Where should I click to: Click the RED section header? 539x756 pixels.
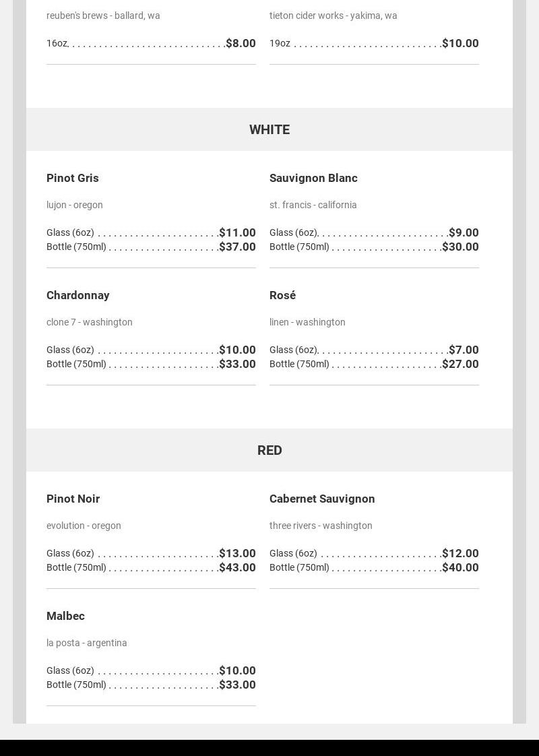(x=269, y=450)
